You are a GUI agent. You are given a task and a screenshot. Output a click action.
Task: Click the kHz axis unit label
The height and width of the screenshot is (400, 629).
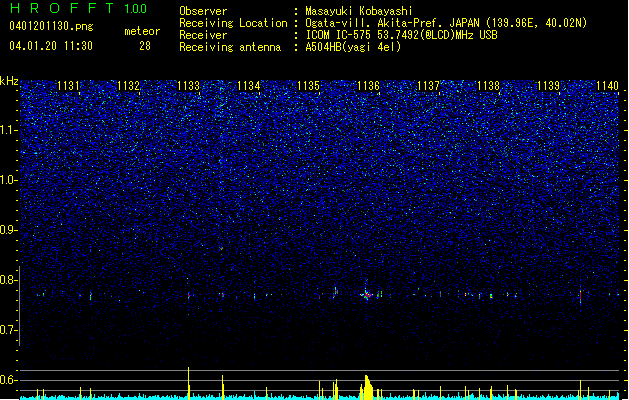(x=9, y=81)
